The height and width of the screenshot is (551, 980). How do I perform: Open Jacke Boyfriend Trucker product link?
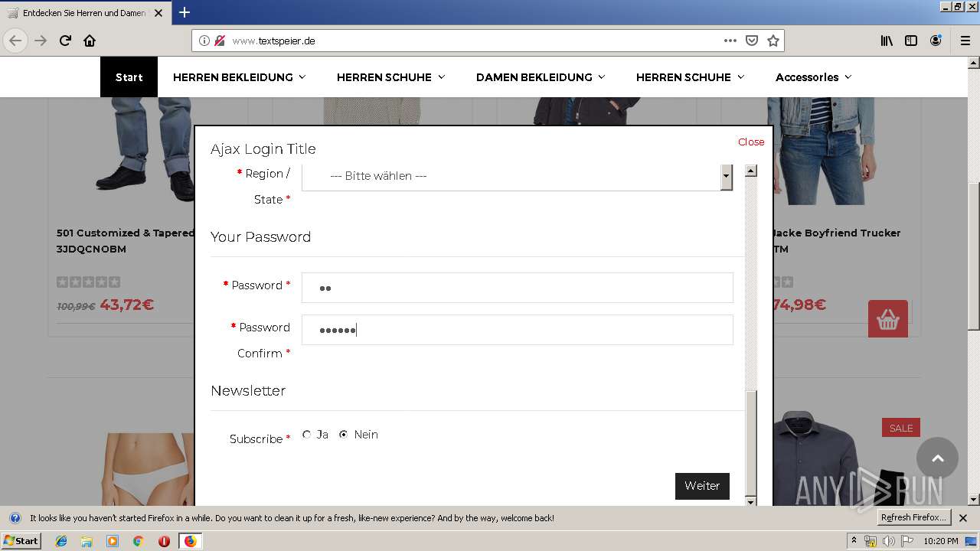coord(836,240)
